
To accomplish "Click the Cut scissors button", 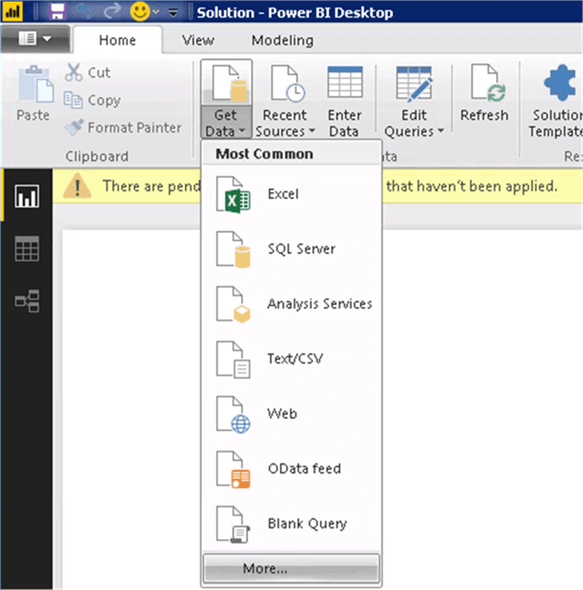I will tap(88, 72).
